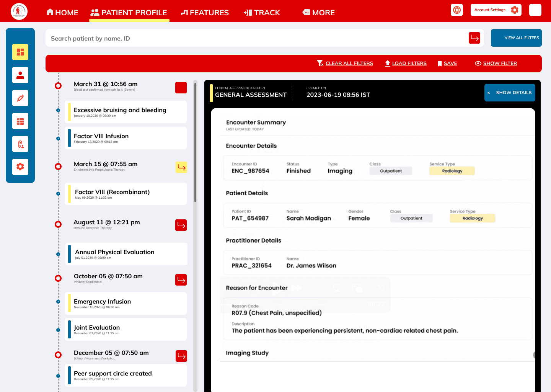Viewport: 551px width, 392px height.
Task: Switch to the Patient Profile tab
Action: [x=129, y=13]
